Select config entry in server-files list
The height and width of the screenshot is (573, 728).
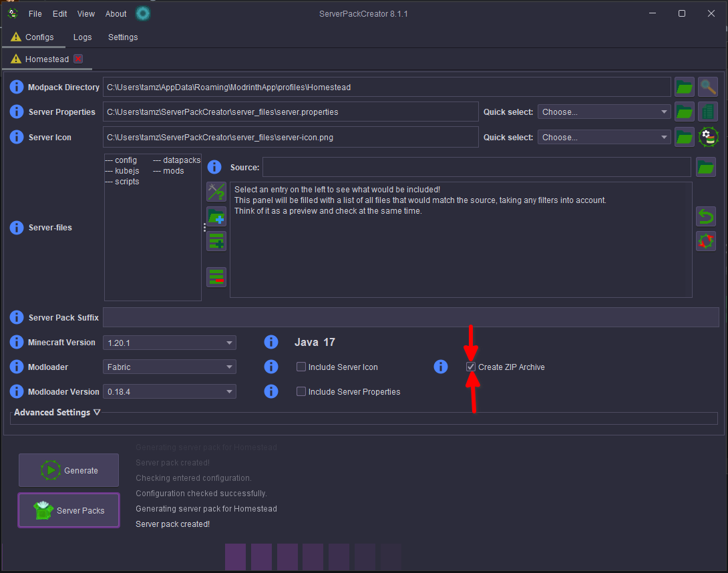point(121,160)
